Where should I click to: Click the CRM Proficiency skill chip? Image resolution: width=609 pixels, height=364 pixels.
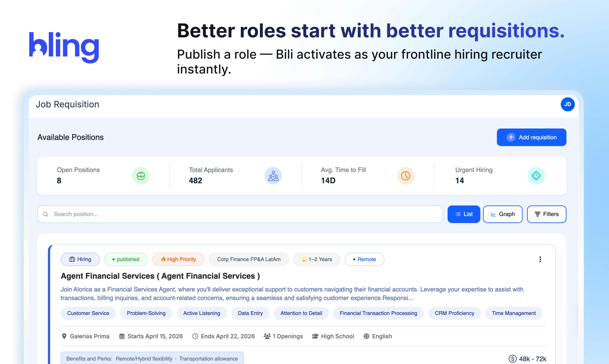coord(455,313)
